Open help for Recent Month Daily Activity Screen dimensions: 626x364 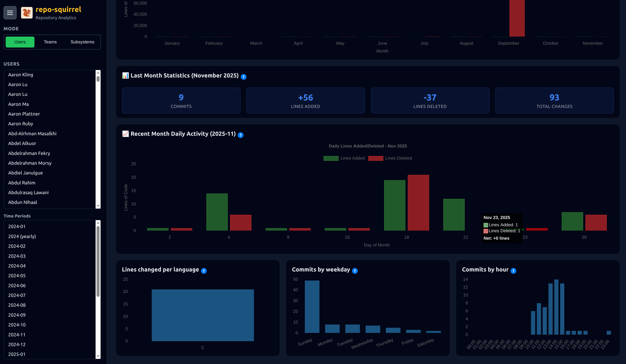click(241, 135)
